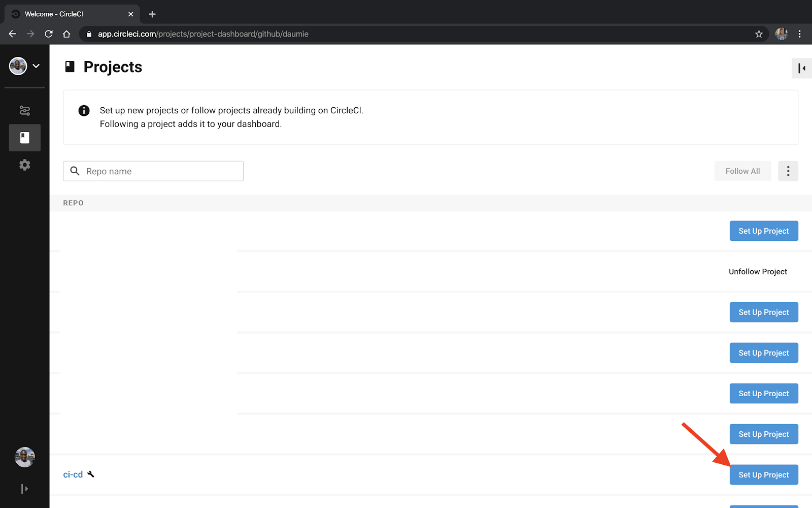
Task: Open Organization Settings via the gear icon
Action: [24, 165]
